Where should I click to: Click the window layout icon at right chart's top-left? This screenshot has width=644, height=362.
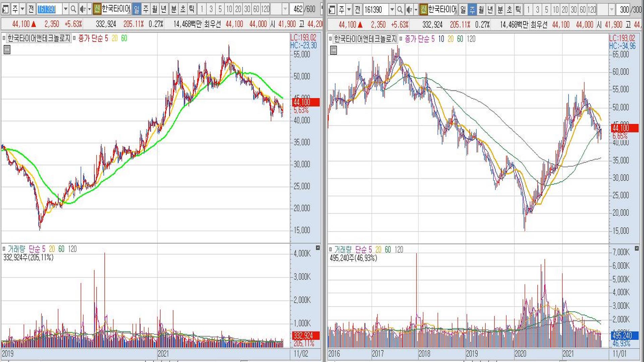click(332, 10)
